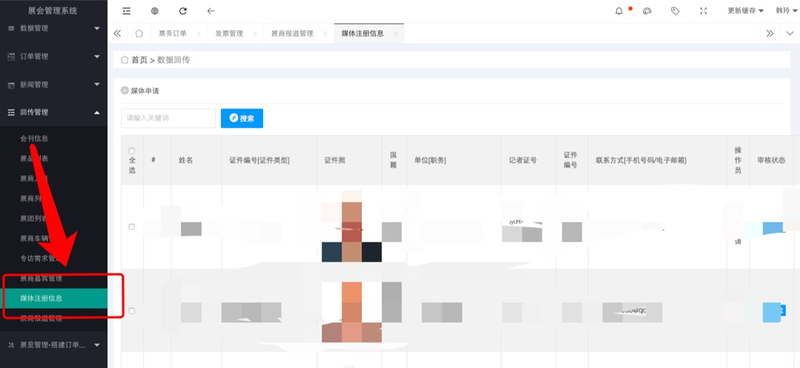This screenshot has height=368, width=800.
Task: Switch to the 发票管理 tab
Action: (x=229, y=34)
